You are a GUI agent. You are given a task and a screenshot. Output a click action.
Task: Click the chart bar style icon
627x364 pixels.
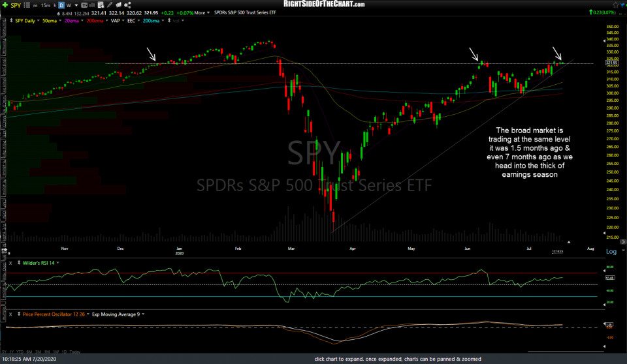pyautogui.click(x=92, y=5)
